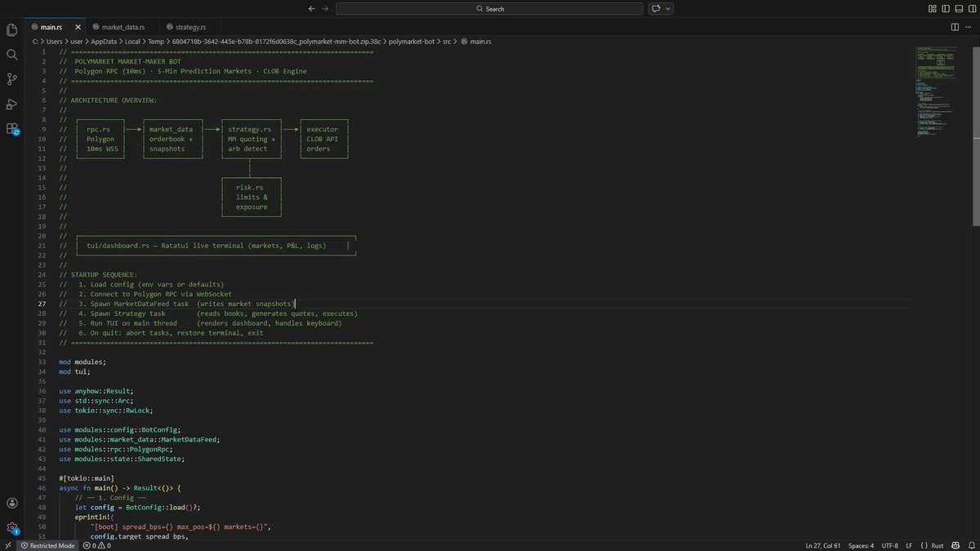
Task: Open the Search view in activity bar
Action: click(12, 55)
